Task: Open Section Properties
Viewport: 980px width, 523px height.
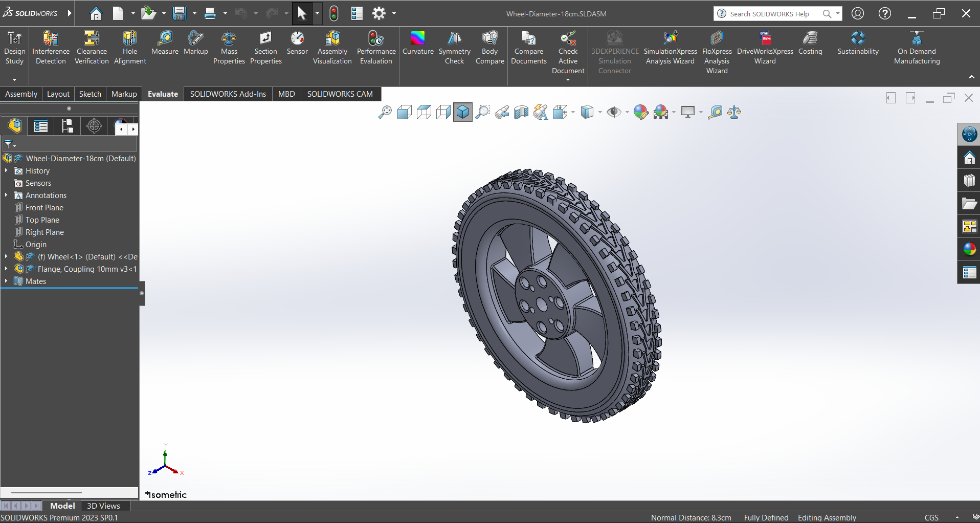Action: (265, 48)
